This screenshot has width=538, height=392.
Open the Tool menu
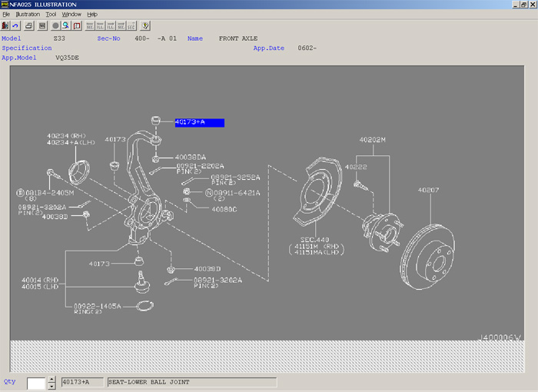pyautogui.click(x=51, y=14)
